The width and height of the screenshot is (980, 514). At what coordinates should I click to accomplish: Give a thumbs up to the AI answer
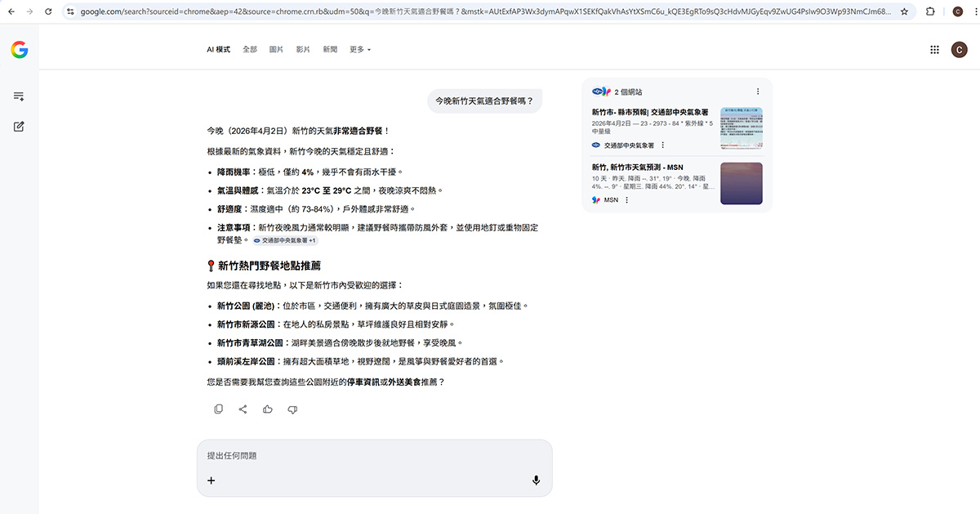267,409
